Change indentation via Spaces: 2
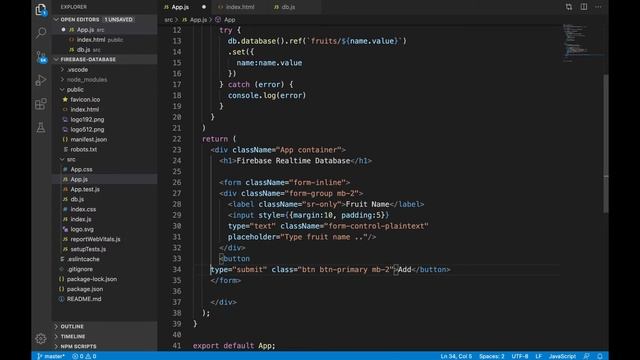Screen dimensions: 640x360 click(x=491, y=356)
